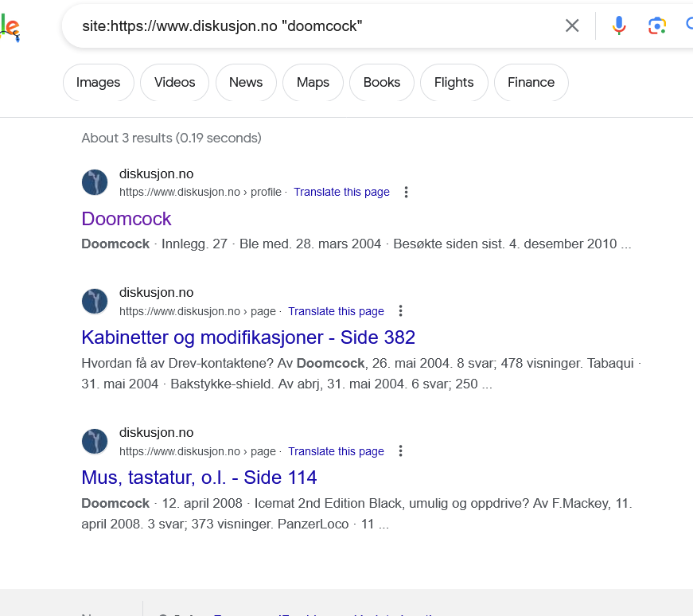Click the page URL breadcrumb of the Kabinetter result
The image size is (693, 616).
(x=197, y=311)
